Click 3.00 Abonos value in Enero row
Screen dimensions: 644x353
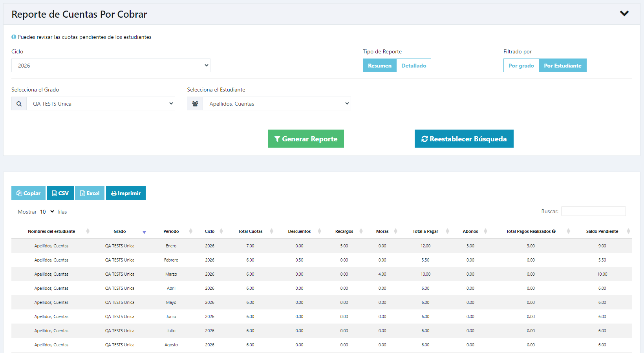point(470,246)
